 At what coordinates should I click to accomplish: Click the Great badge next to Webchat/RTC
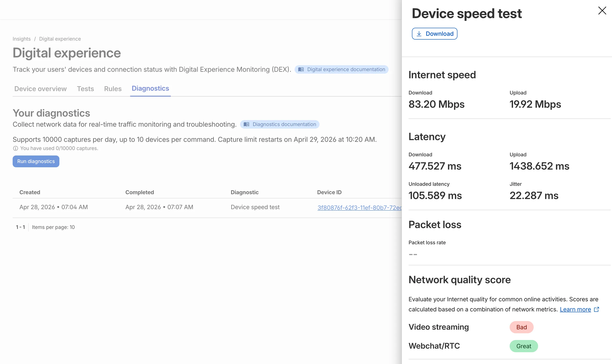(524, 346)
